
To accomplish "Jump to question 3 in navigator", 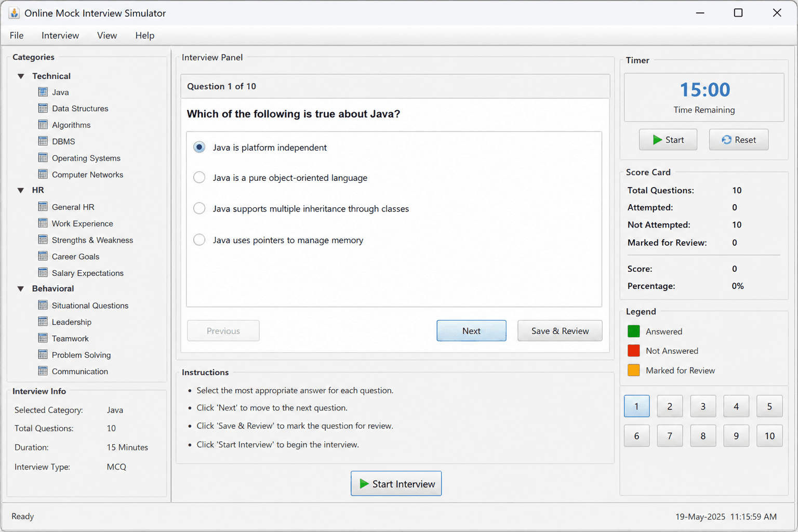I will (703, 406).
